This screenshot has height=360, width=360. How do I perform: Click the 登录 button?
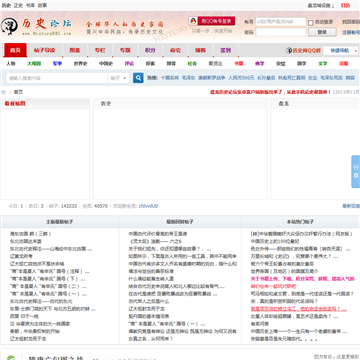[x=322, y=32]
